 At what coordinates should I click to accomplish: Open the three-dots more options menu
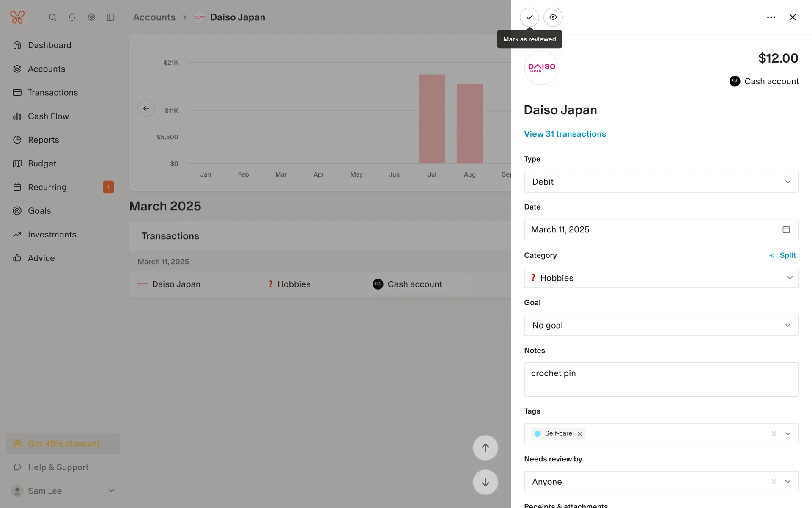click(x=771, y=17)
